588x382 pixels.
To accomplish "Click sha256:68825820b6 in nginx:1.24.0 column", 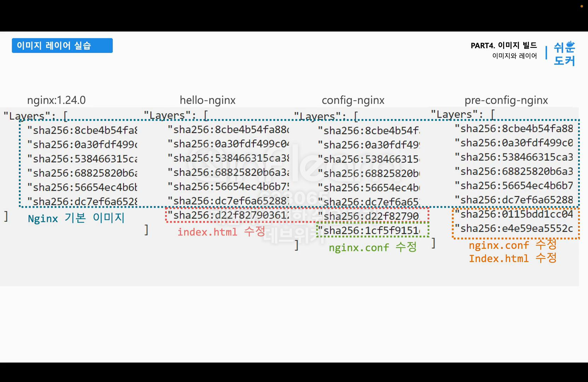I will click(x=82, y=173).
